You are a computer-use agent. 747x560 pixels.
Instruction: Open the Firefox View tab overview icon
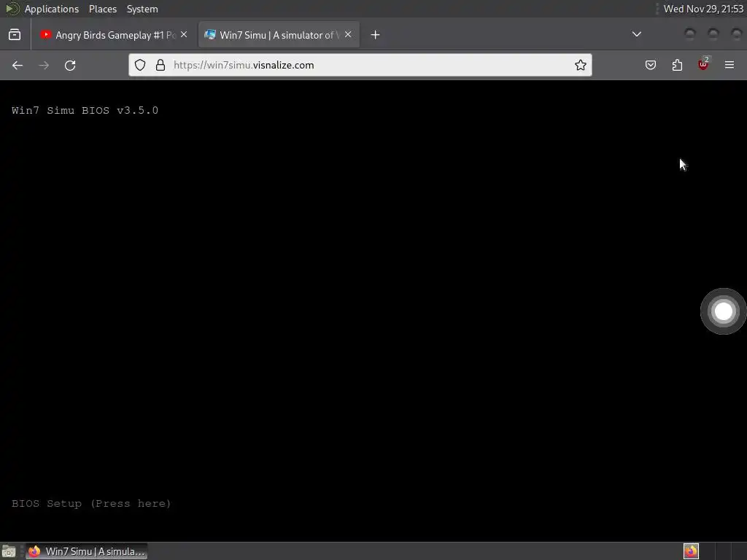(x=15, y=35)
